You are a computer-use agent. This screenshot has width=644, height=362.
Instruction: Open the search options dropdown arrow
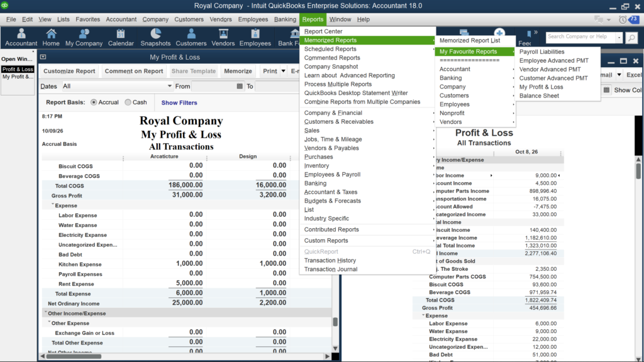pos(619,37)
